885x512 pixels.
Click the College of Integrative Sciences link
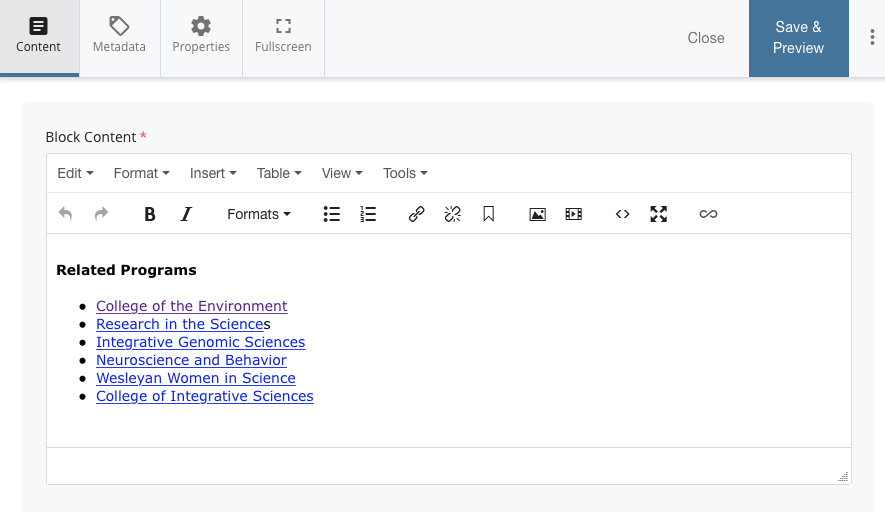pos(204,396)
